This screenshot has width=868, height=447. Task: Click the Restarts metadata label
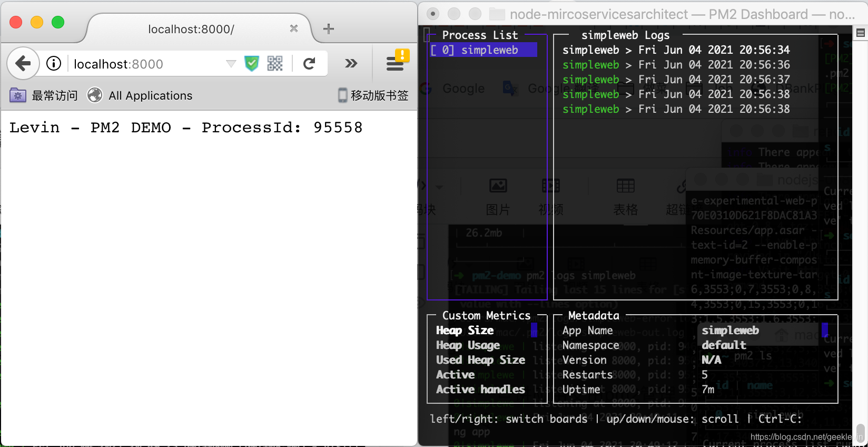(x=587, y=375)
